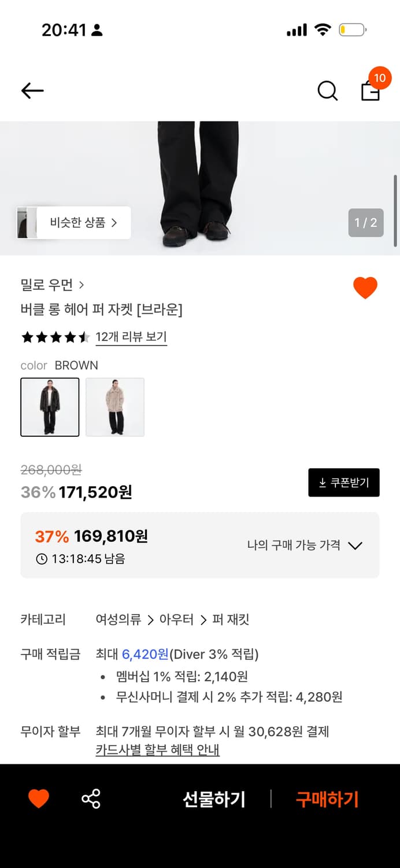The height and width of the screenshot is (868, 400).
Task: Tap the 구매하기 purchase button
Action: tap(327, 799)
